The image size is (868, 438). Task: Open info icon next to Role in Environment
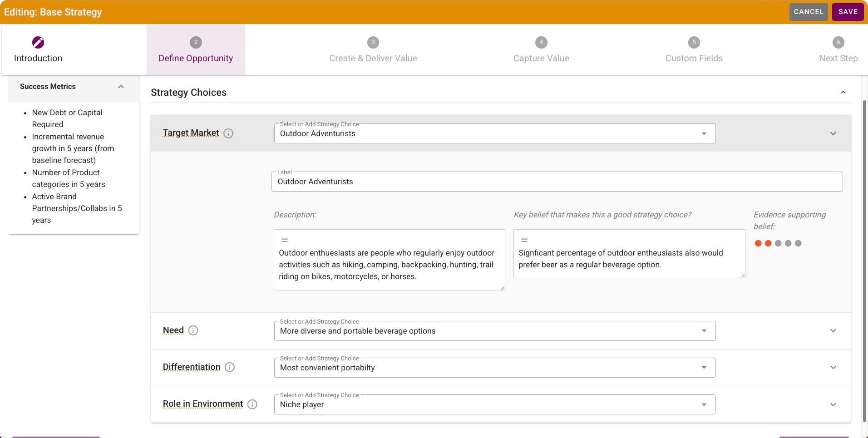pyautogui.click(x=252, y=404)
